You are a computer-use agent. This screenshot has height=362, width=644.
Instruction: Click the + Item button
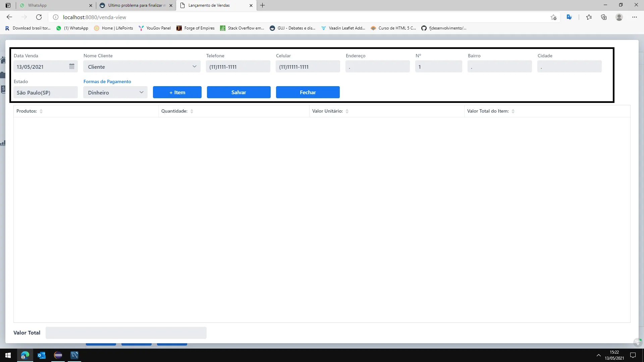click(x=177, y=92)
